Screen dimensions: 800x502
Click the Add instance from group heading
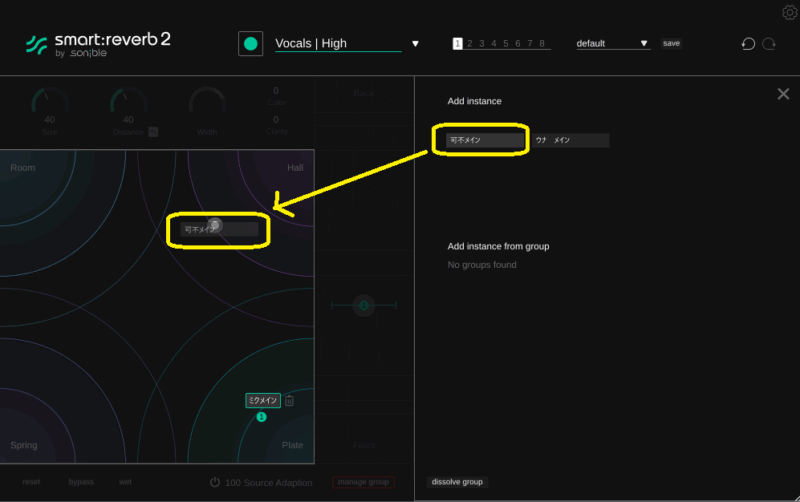click(498, 246)
